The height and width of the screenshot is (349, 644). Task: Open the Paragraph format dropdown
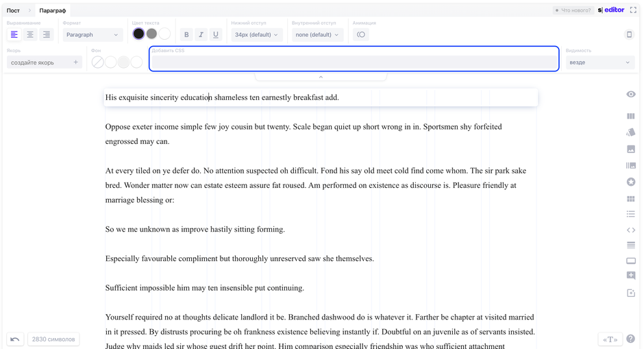pos(92,35)
